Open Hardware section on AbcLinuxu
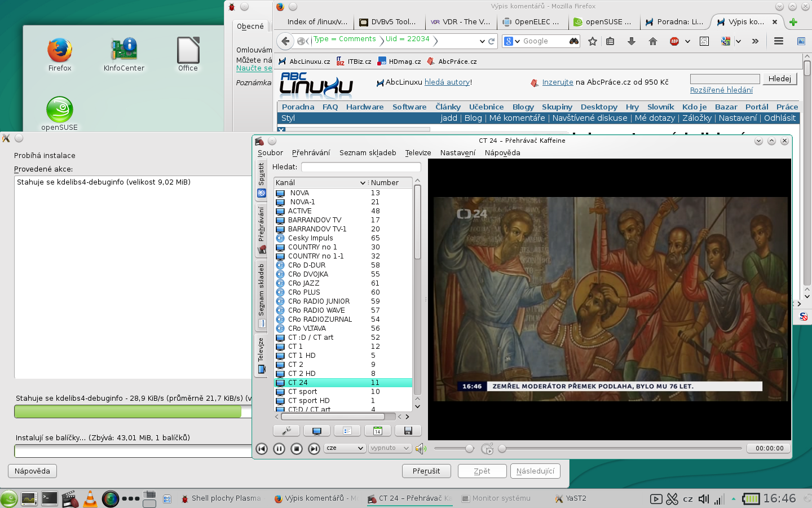This screenshot has height=508, width=812. click(x=365, y=107)
